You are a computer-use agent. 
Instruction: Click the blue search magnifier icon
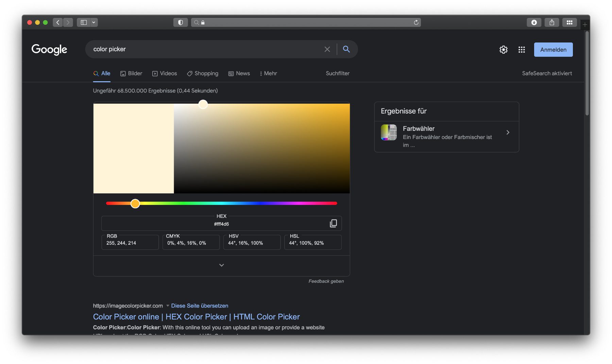pyautogui.click(x=346, y=49)
